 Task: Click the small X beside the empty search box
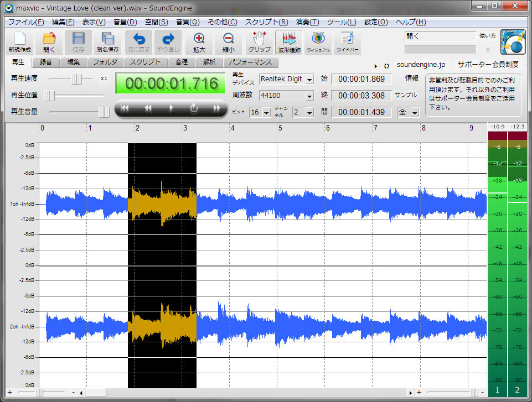click(x=488, y=49)
